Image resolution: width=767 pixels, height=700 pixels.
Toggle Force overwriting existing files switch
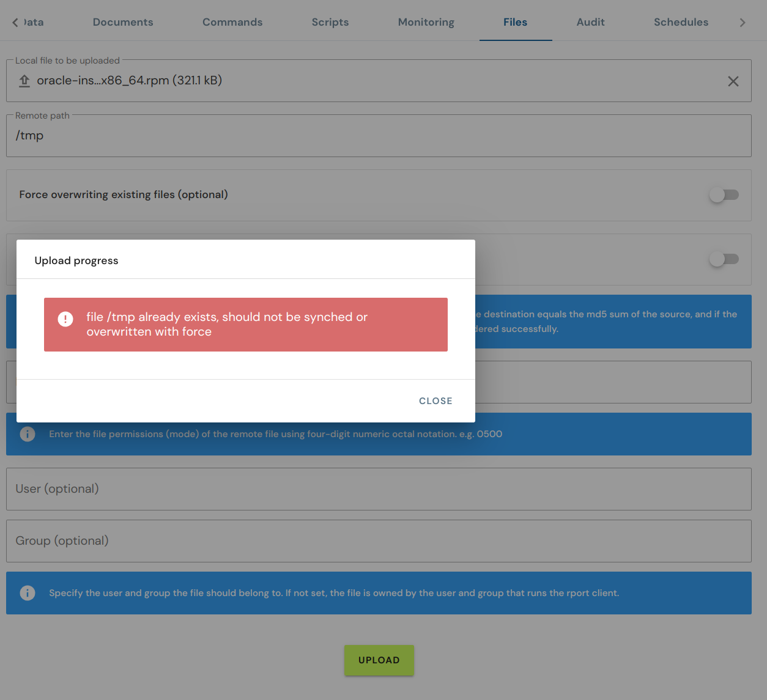point(724,195)
